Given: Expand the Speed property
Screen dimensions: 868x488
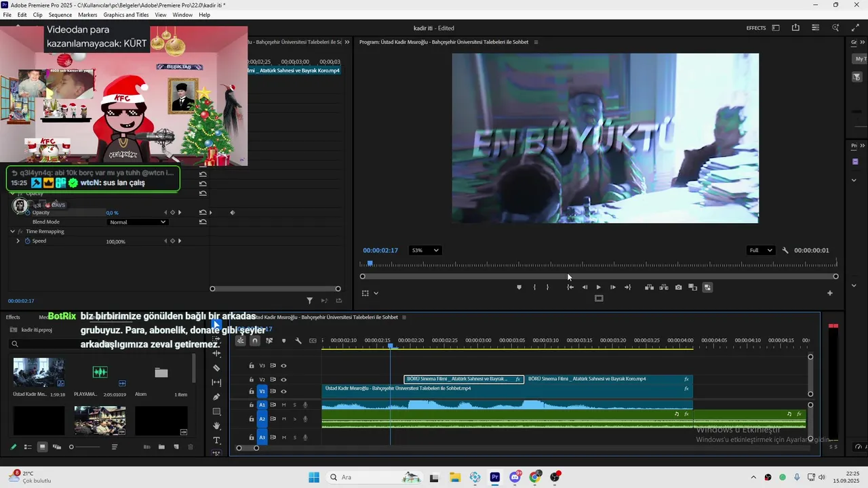Looking at the screenshot, I should pyautogui.click(x=18, y=241).
